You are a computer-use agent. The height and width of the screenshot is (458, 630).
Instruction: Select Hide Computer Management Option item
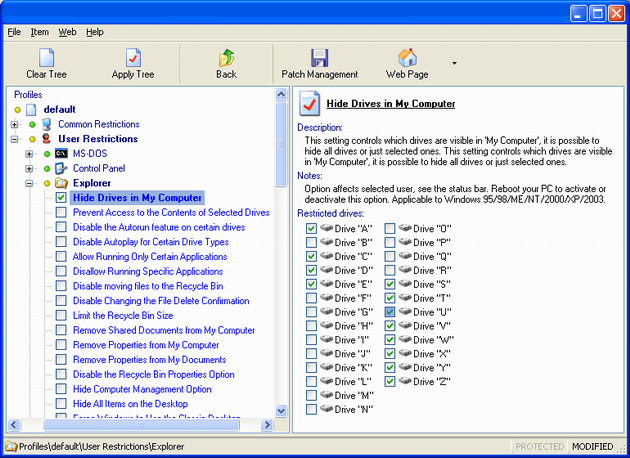click(x=142, y=389)
